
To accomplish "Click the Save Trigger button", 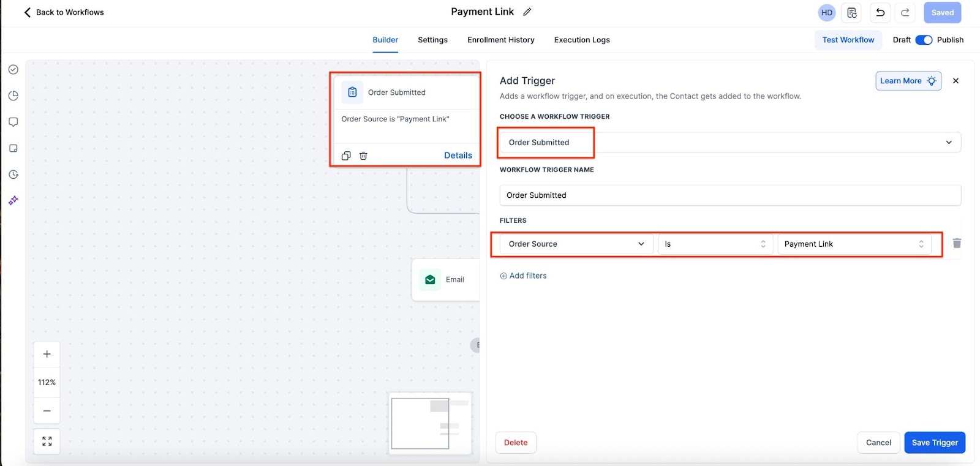I will coord(934,443).
